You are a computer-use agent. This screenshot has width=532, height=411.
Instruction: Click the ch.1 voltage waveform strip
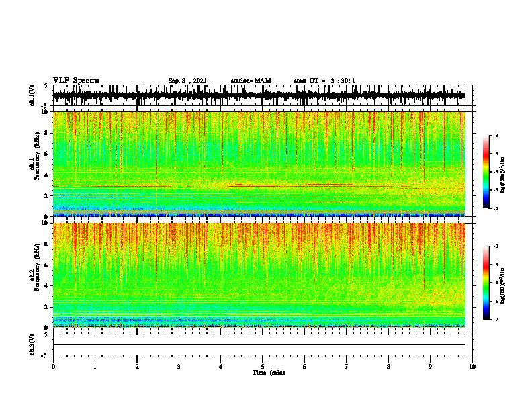click(x=259, y=95)
